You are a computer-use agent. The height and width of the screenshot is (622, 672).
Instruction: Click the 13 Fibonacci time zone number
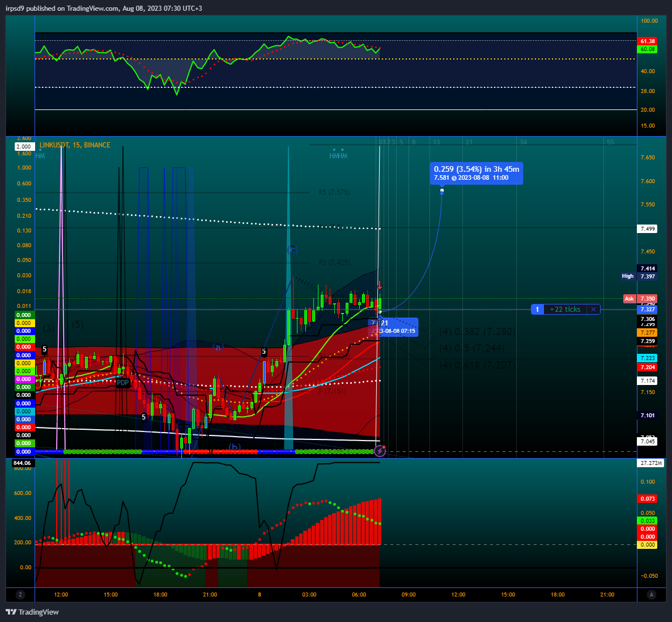point(436,142)
